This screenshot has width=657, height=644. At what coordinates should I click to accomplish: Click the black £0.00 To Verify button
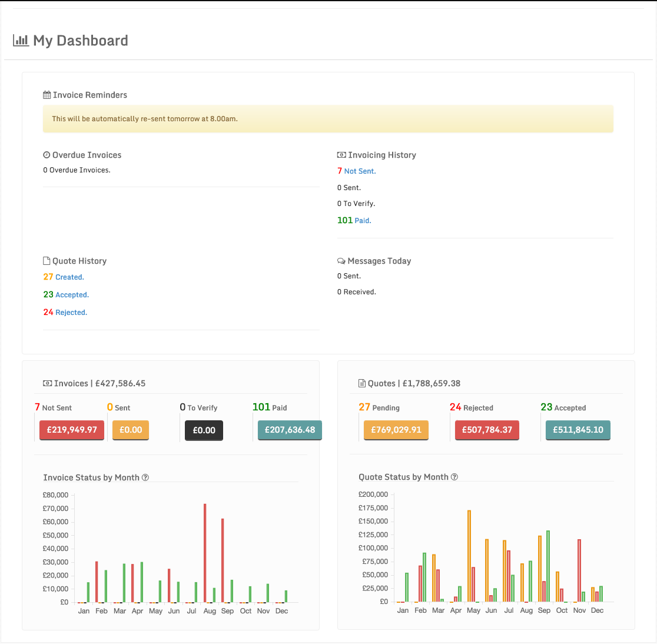(204, 430)
